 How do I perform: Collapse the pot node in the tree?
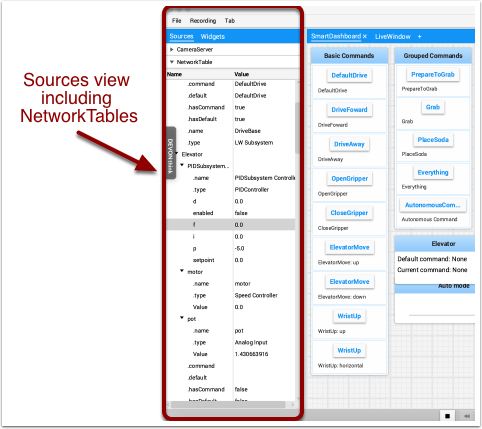click(x=182, y=318)
